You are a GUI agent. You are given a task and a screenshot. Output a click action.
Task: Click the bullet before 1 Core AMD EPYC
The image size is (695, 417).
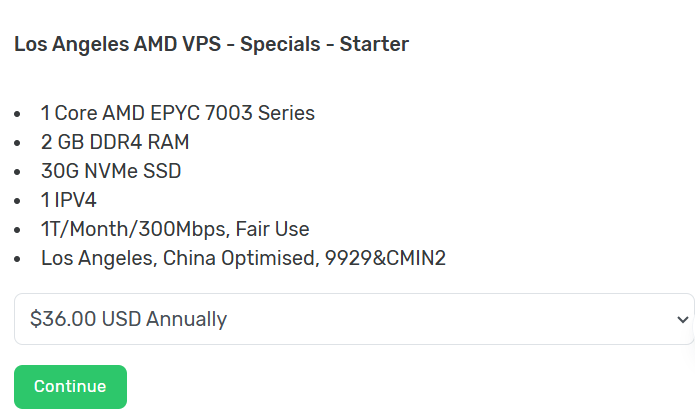click(x=17, y=114)
